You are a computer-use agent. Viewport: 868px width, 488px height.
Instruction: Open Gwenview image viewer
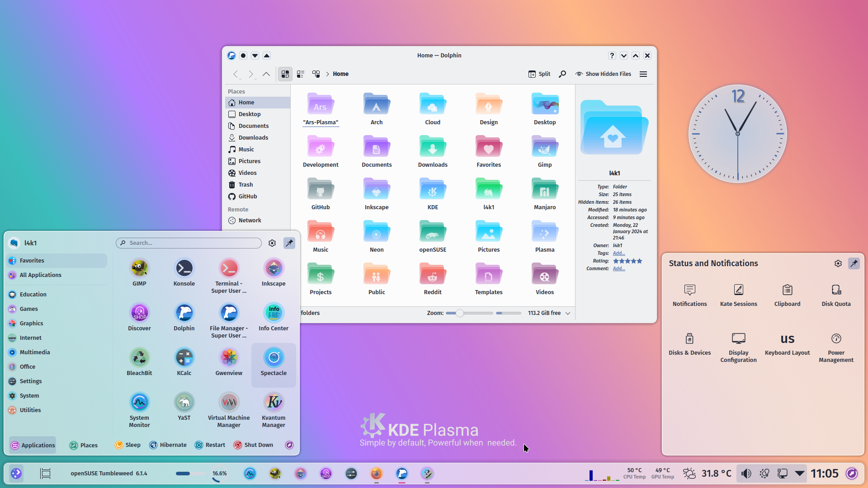pyautogui.click(x=229, y=362)
